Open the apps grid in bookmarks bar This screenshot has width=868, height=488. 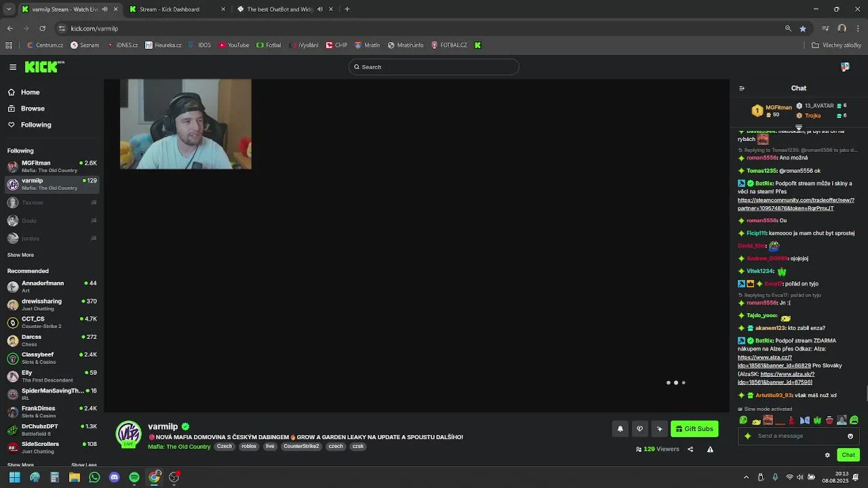[x=9, y=45]
